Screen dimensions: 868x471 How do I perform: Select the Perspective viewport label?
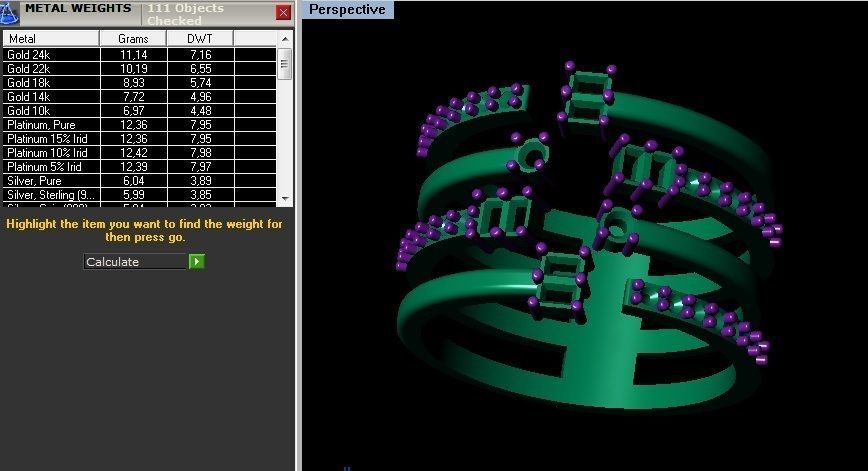click(347, 9)
